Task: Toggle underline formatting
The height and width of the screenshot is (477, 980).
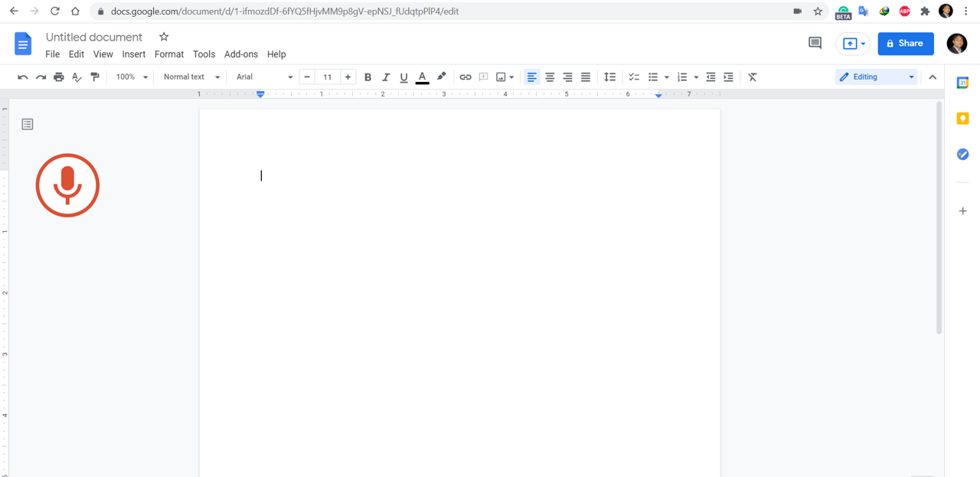Action: [x=403, y=77]
